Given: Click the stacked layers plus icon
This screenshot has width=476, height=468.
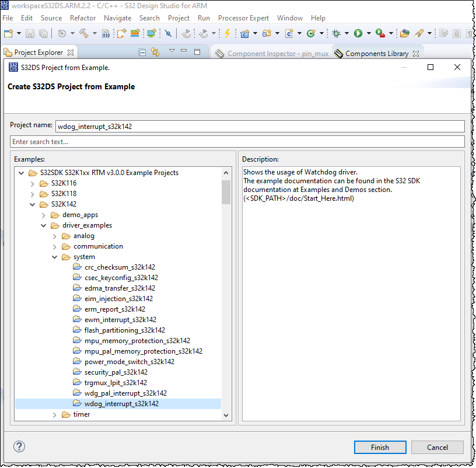Looking at the screenshot, I should coord(135,33).
